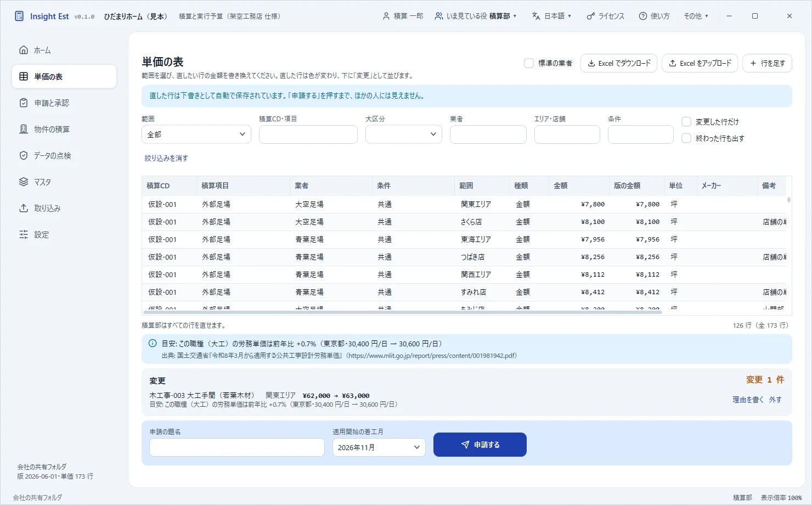Click the 積算CD・項目 filter field
Image resolution: width=812 pixels, height=505 pixels.
coord(308,134)
